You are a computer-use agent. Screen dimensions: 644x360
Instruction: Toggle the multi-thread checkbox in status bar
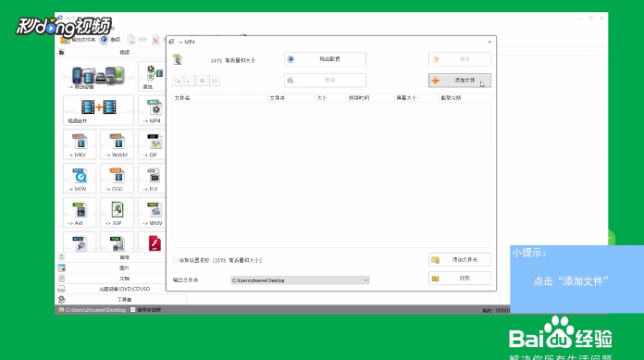pyautogui.click(x=132, y=310)
